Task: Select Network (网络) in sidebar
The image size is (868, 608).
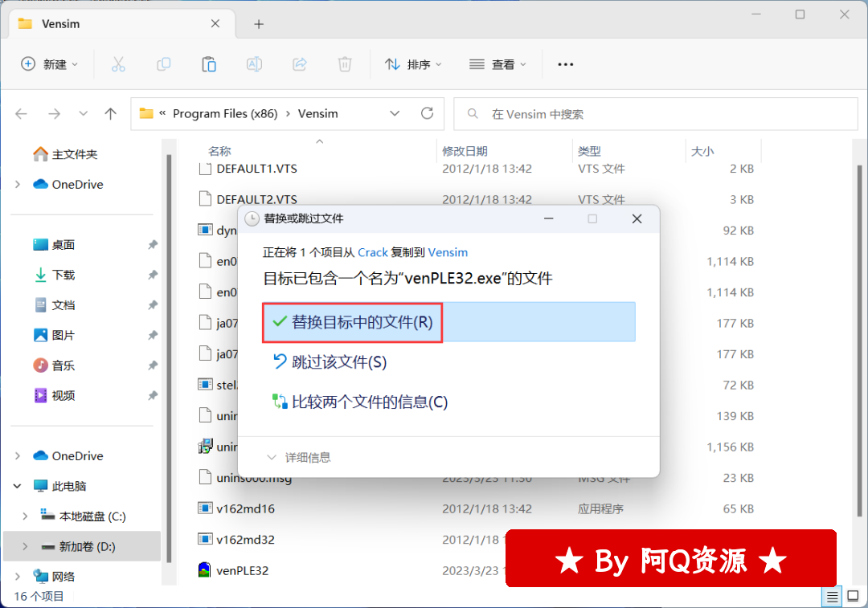Action: tap(54, 577)
